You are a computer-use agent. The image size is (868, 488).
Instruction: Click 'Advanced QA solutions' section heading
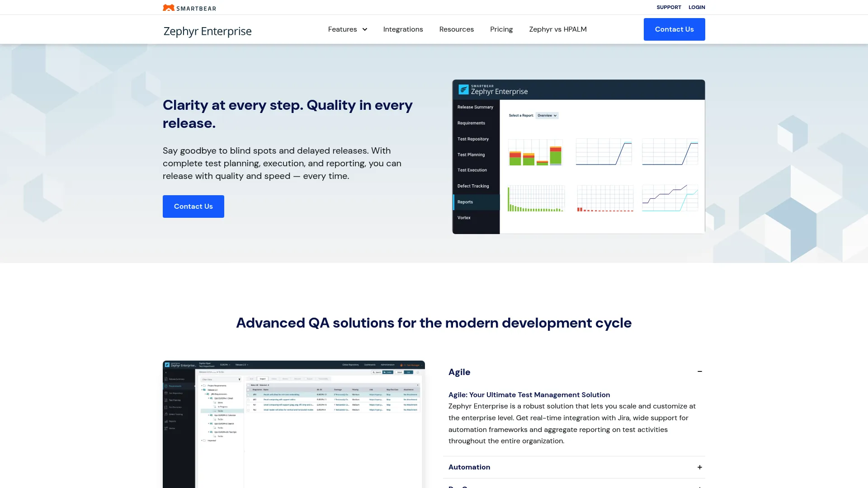[434, 323]
